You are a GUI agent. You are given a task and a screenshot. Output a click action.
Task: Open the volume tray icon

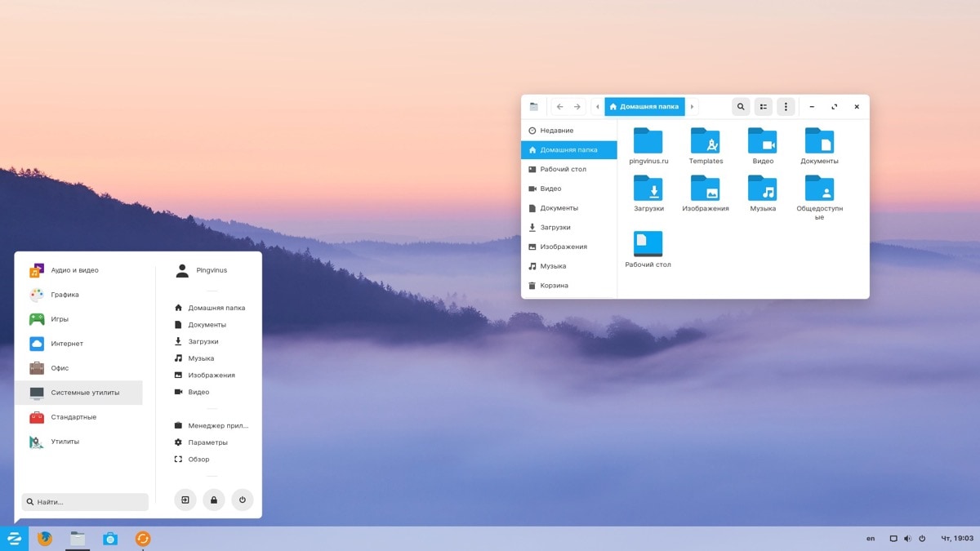(x=907, y=539)
